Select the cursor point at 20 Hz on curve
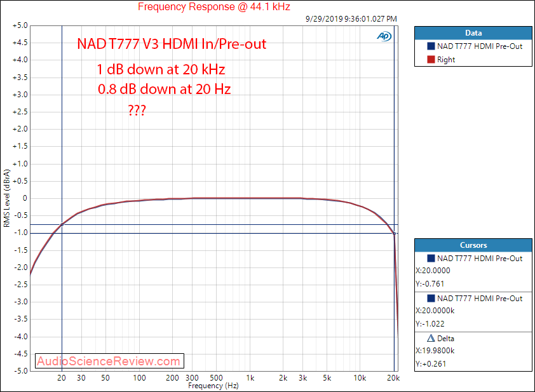The width and height of the screenshot is (535, 392). click(x=62, y=224)
